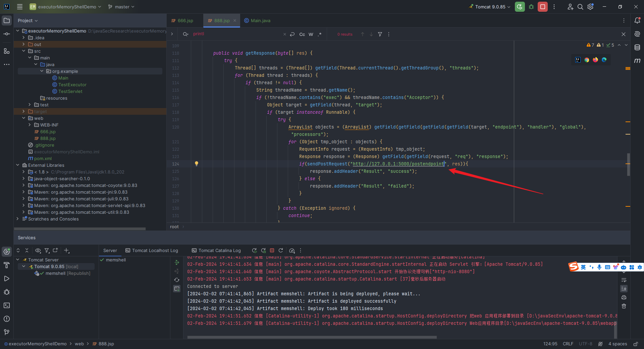Open the Maven tool window
Screen dimensions: 644x349
pyautogui.click(x=637, y=61)
